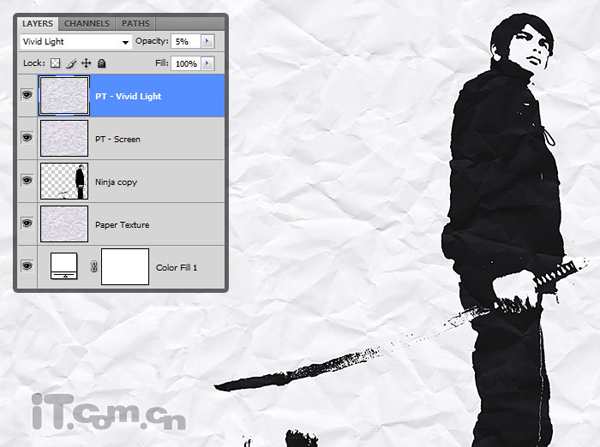Click the lock image pixels brush icon
600x447 pixels.
pyautogui.click(x=71, y=63)
